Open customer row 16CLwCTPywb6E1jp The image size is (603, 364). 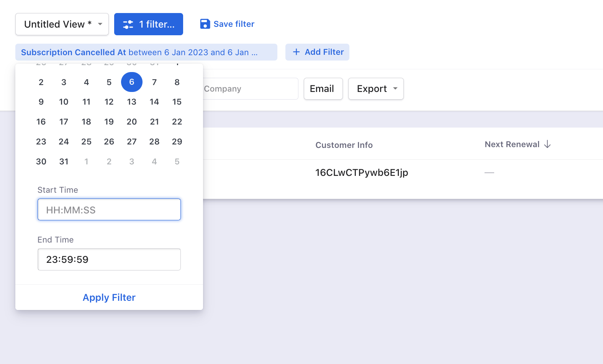tap(361, 173)
